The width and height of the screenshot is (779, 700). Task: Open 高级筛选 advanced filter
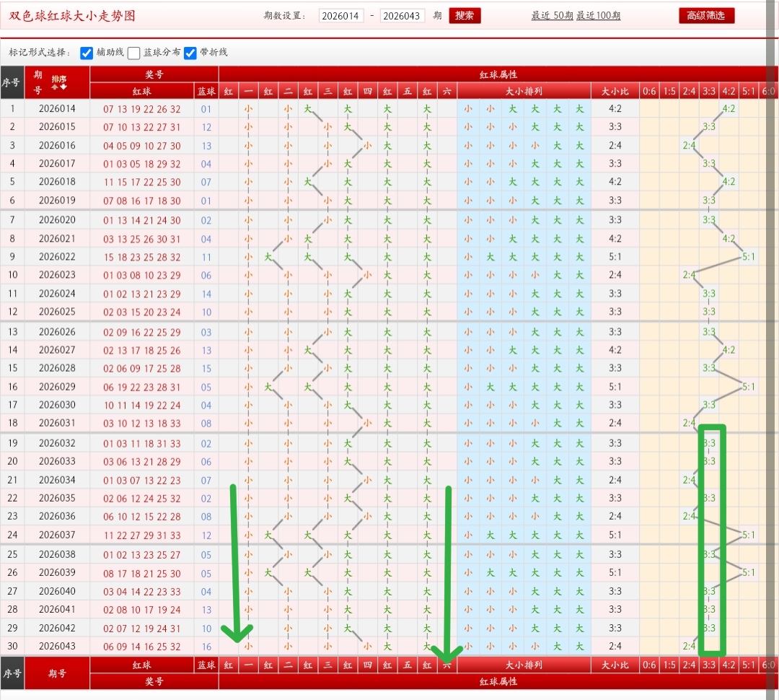point(706,16)
